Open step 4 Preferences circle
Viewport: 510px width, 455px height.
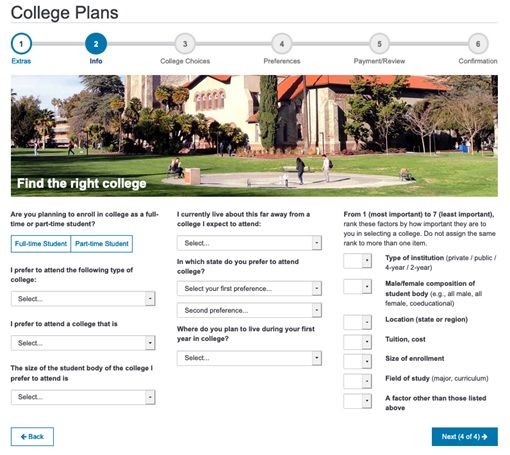pos(282,44)
